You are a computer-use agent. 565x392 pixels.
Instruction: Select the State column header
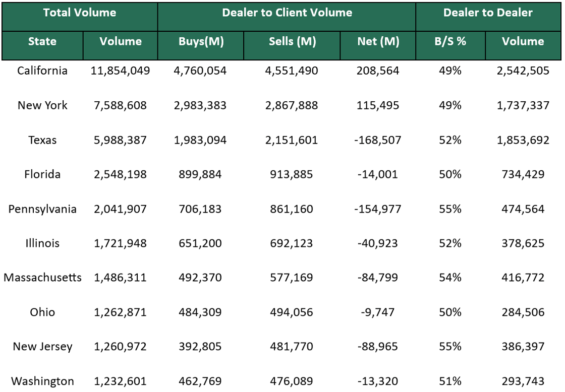pos(42,42)
